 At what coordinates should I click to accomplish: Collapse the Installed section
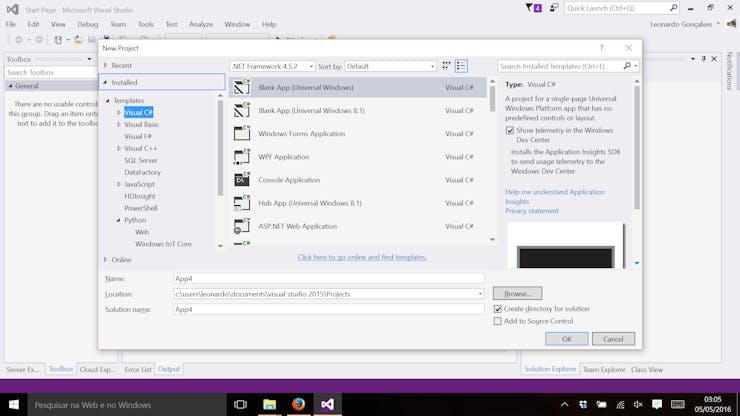pos(105,82)
